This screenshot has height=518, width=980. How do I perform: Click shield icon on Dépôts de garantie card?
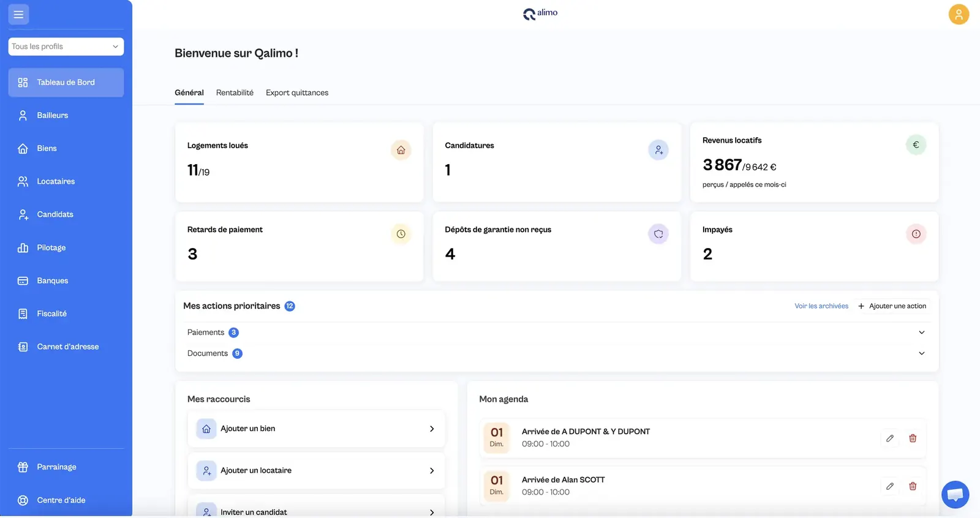[x=658, y=234]
